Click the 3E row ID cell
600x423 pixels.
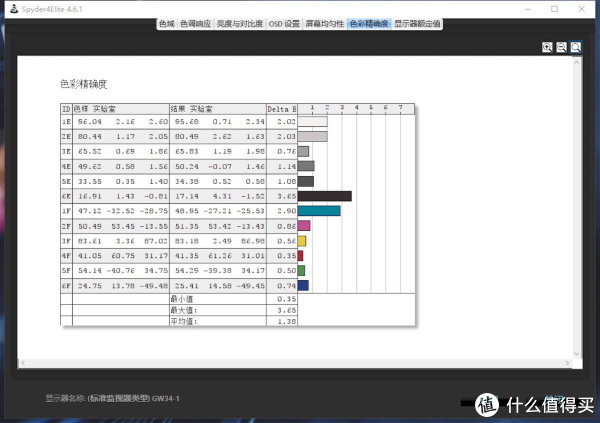click(x=66, y=152)
